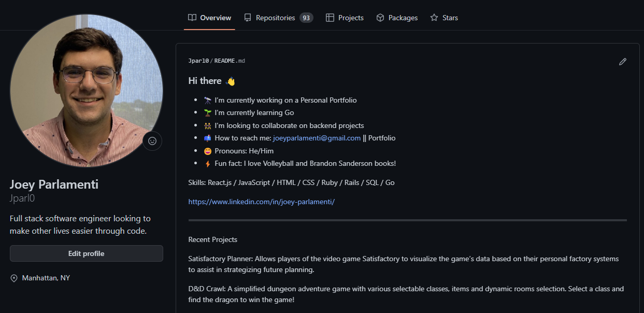Switch to the Overview tab
Image resolution: width=644 pixels, height=313 pixels.
click(x=216, y=18)
